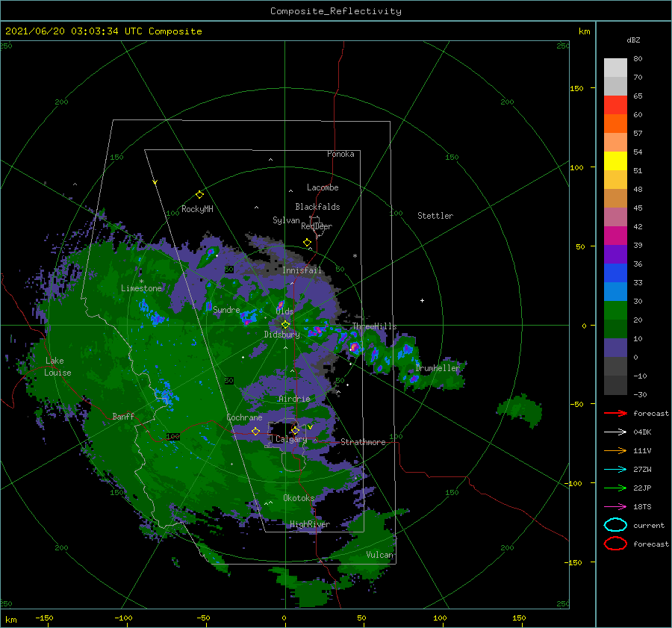Click the slate purple swatch above 0 dBZ
672x628 pixels.
point(615,348)
